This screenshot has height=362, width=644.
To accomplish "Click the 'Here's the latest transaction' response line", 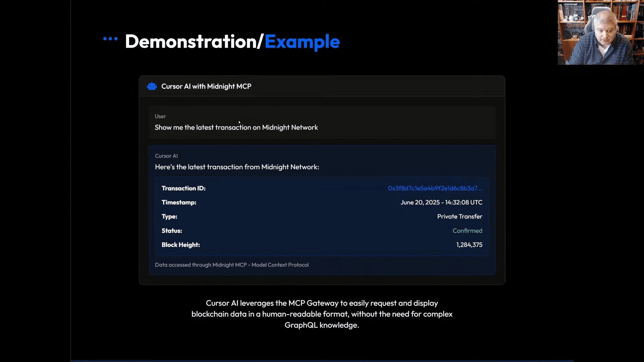I will pos(237,167).
